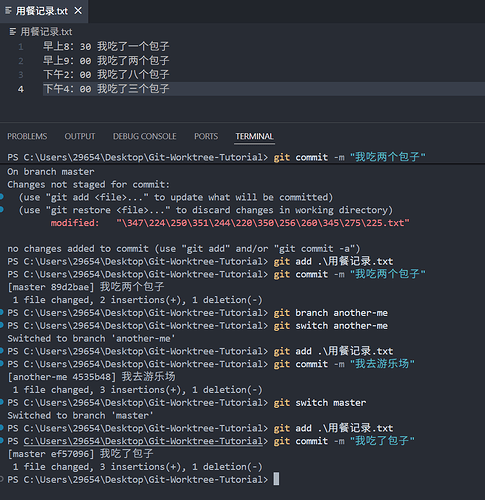Click the 'git commit -m "我去游乐场"' command
Screen dimensions: 485x500
click(x=344, y=364)
